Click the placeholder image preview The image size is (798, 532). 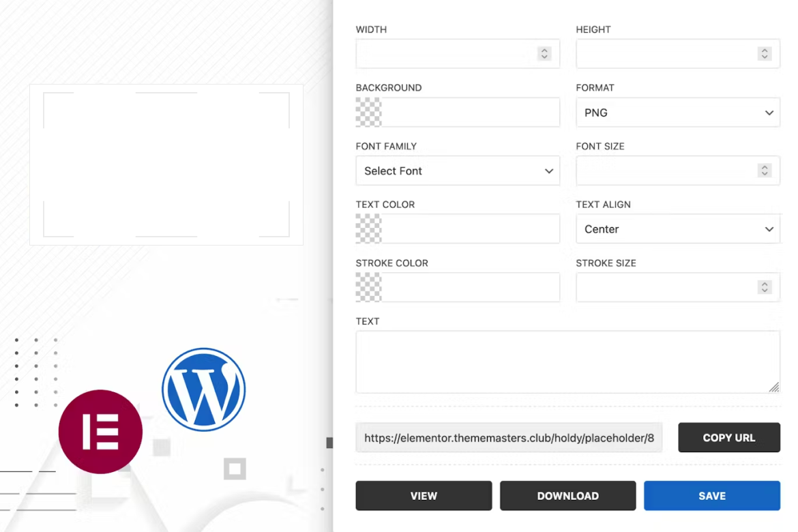[x=166, y=164]
